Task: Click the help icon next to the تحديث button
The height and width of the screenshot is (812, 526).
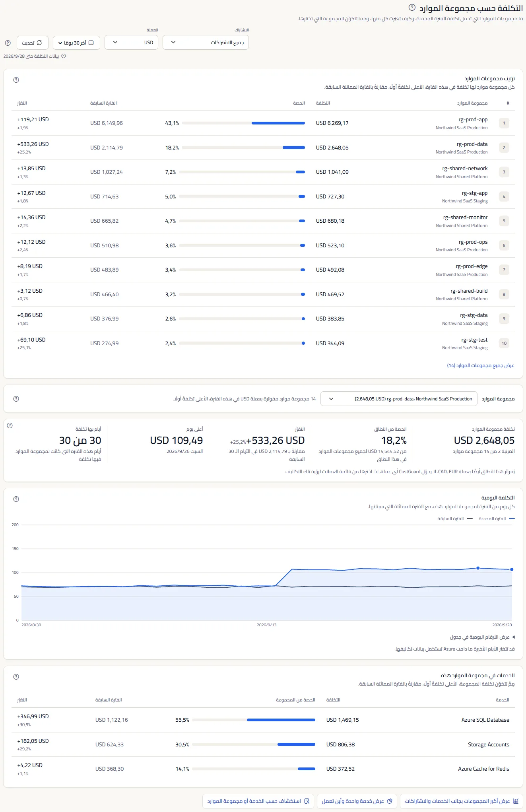Action: [x=8, y=43]
